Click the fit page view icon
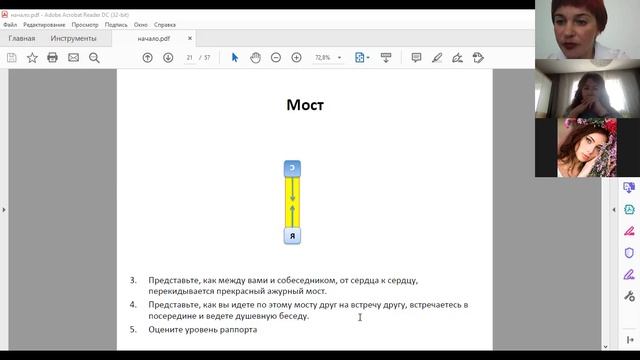The width and height of the screenshot is (640, 360). [360, 58]
